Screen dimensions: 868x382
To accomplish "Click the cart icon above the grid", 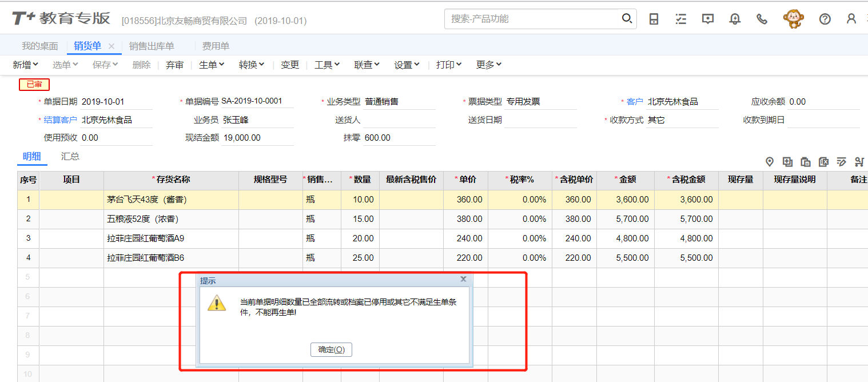I will [859, 162].
